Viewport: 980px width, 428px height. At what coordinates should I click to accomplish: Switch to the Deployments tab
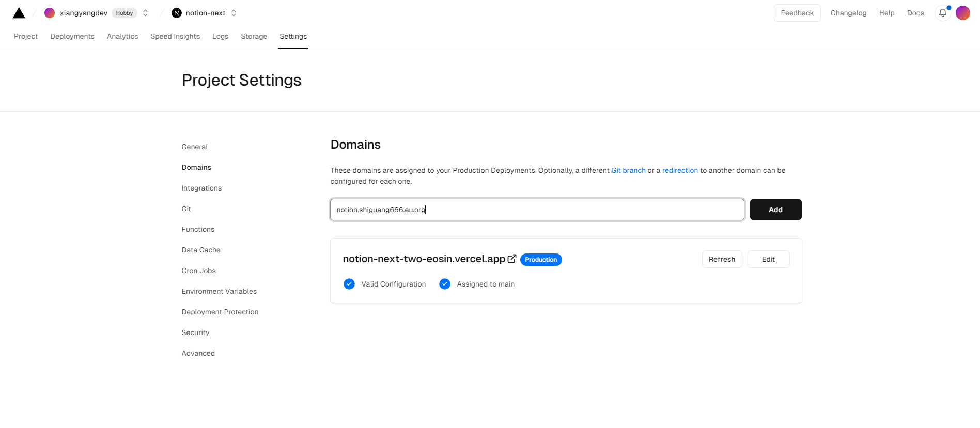tap(72, 36)
